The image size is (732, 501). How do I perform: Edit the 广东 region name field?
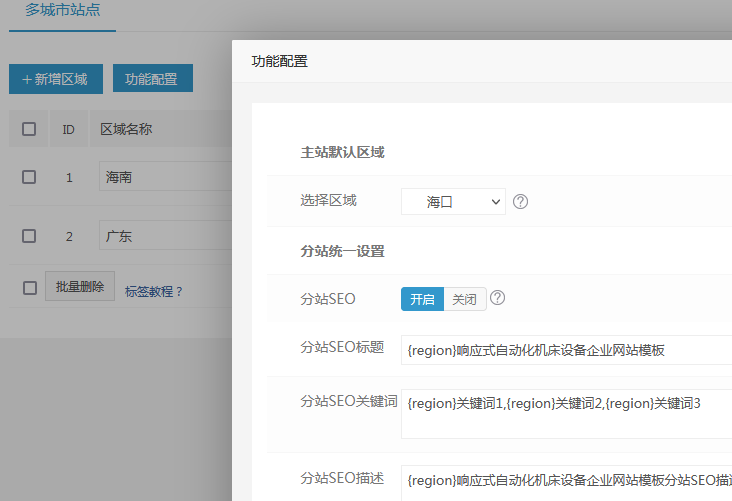click(165, 235)
